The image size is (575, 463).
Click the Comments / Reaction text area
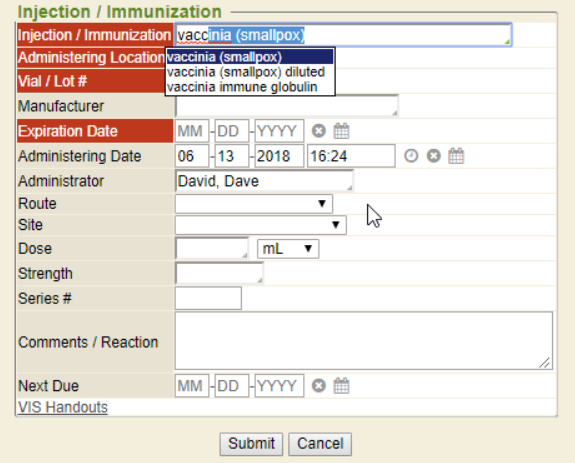tap(364, 341)
